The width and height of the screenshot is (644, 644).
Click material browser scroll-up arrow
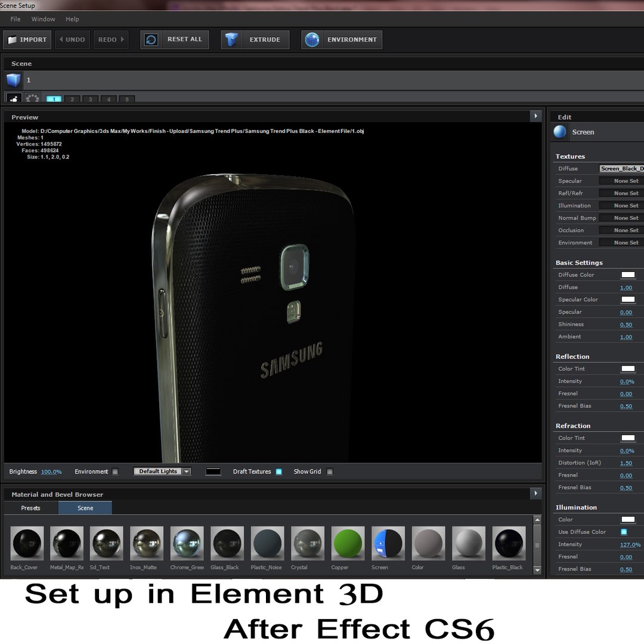tap(537, 520)
